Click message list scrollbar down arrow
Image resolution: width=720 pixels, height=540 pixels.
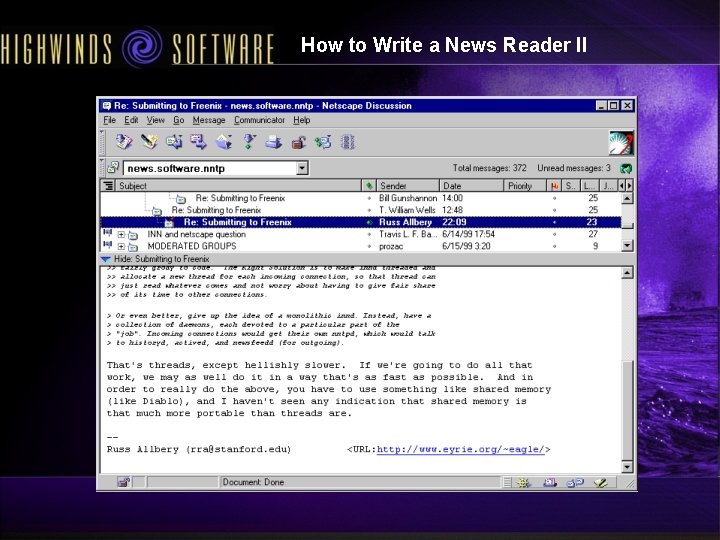(x=627, y=246)
